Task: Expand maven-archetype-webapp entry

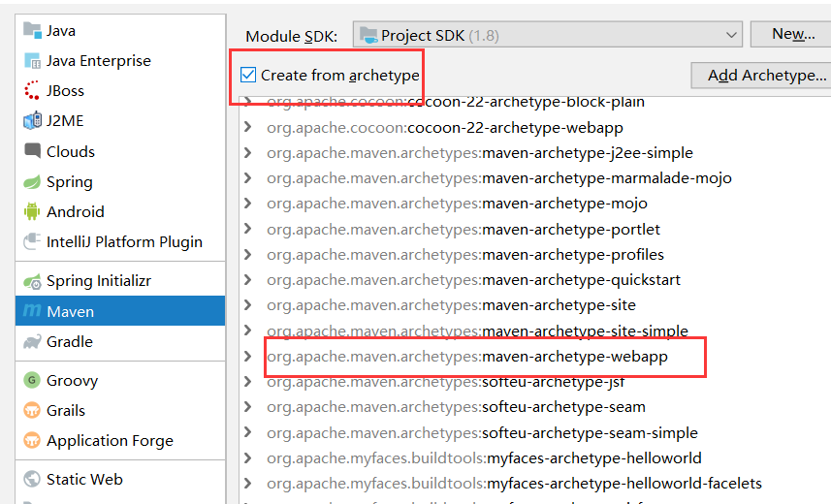Action: click(x=247, y=356)
